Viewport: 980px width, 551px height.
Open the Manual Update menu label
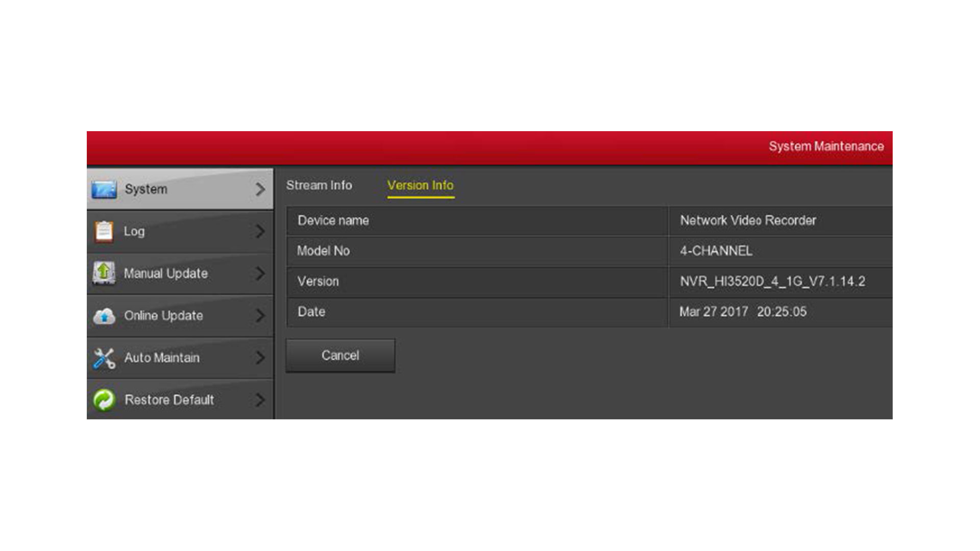(x=166, y=273)
